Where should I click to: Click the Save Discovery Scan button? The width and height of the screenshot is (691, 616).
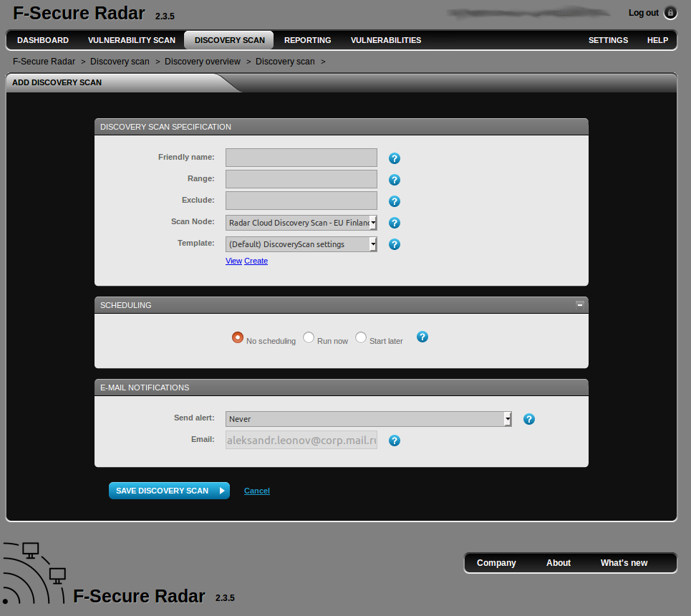(169, 491)
